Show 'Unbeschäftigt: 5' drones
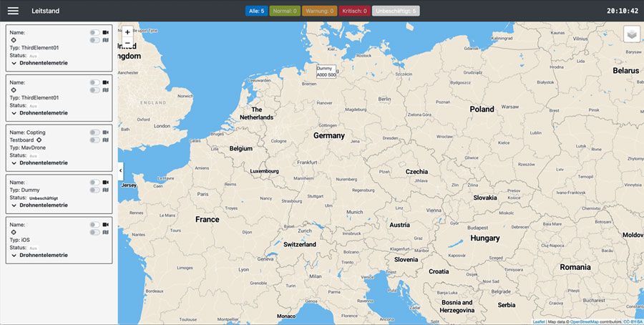Viewport: 644px width, 325px height. [396, 11]
